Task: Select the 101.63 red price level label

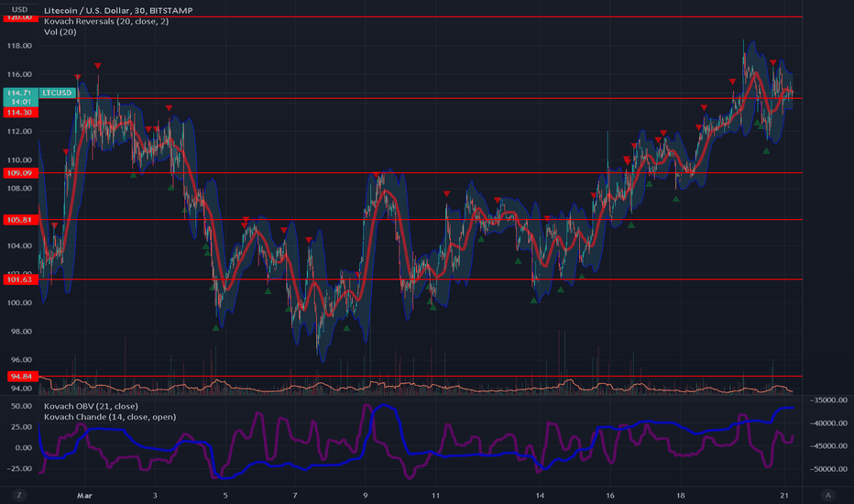Action: click(x=19, y=279)
